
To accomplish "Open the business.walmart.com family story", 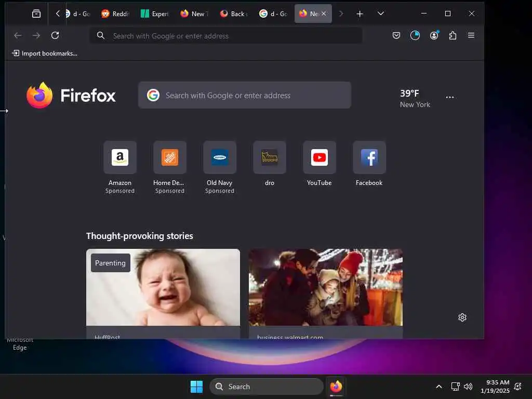I will [x=326, y=294].
